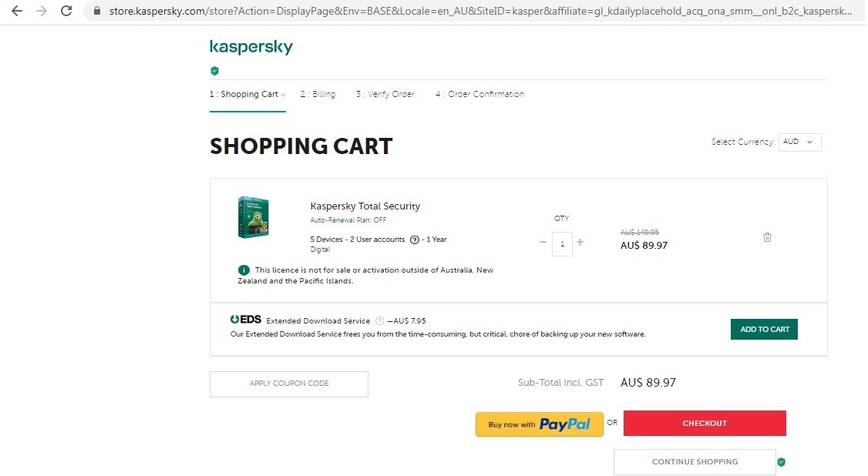Expand the Shopping Cart step chevron

tap(284, 95)
